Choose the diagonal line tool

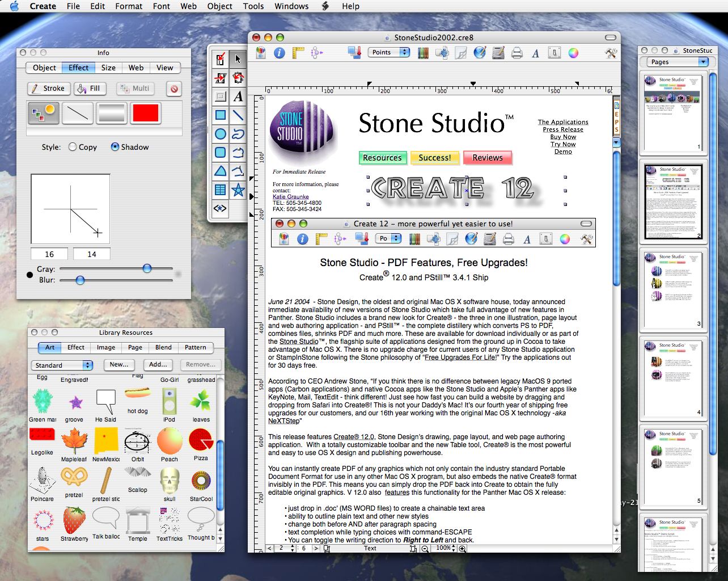(238, 115)
